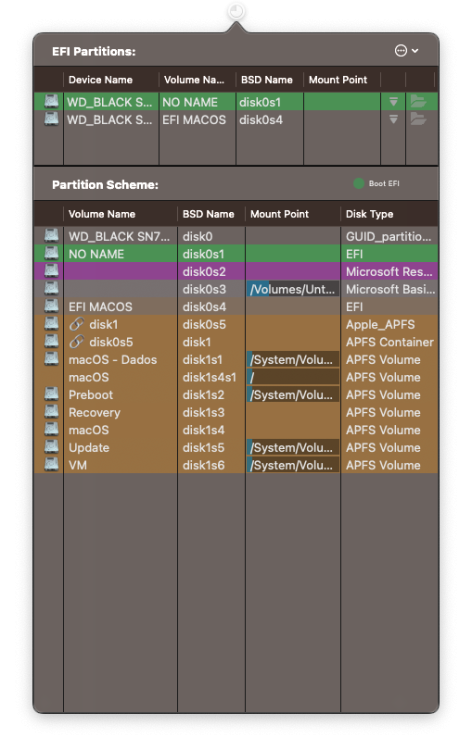Viewport: 472px width, 750px height.
Task: Click disk icon beside VM row
Action: coord(51,464)
